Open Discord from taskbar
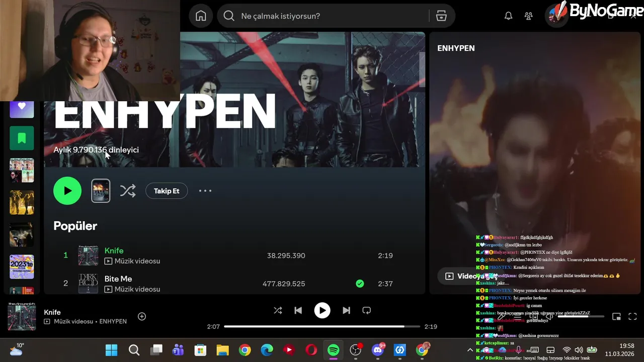Screen dimensions: 644x362 tap(378, 350)
